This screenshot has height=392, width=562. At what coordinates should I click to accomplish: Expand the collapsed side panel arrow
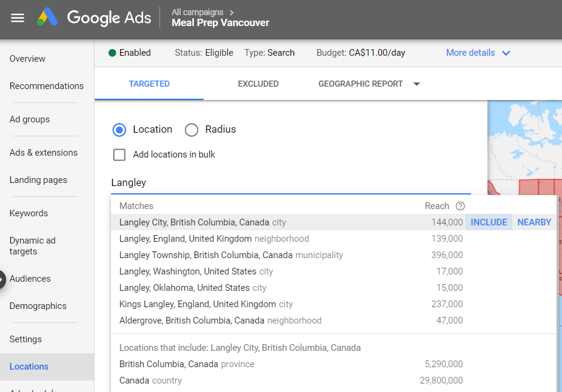click(x=3, y=279)
